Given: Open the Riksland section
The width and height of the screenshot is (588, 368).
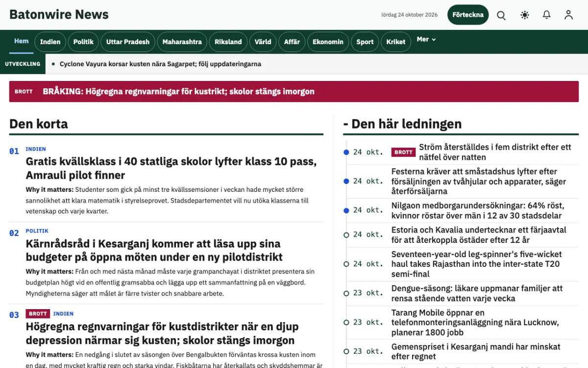Looking at the screenshot, I should (x=228, y=42).
